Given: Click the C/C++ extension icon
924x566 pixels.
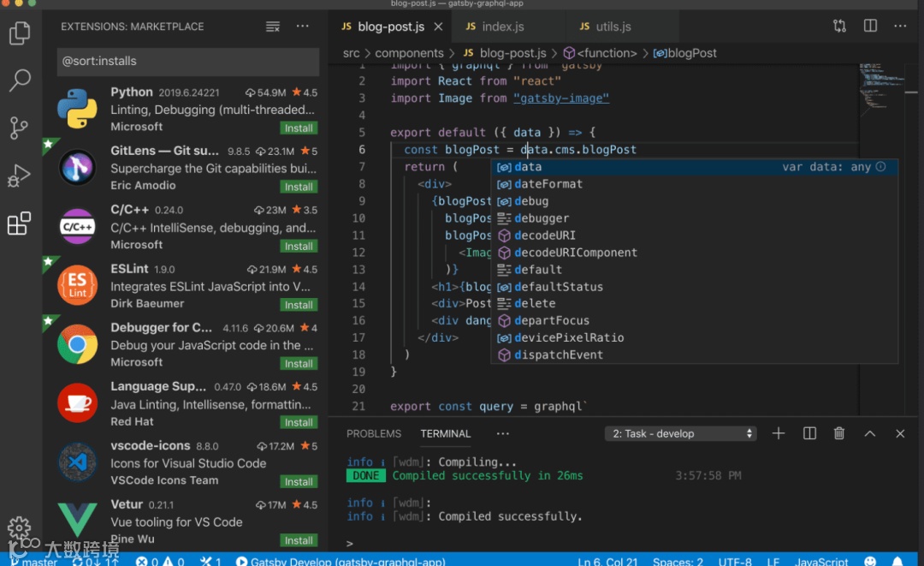Looking at the screenshot, I should click(x=77, y=226).
